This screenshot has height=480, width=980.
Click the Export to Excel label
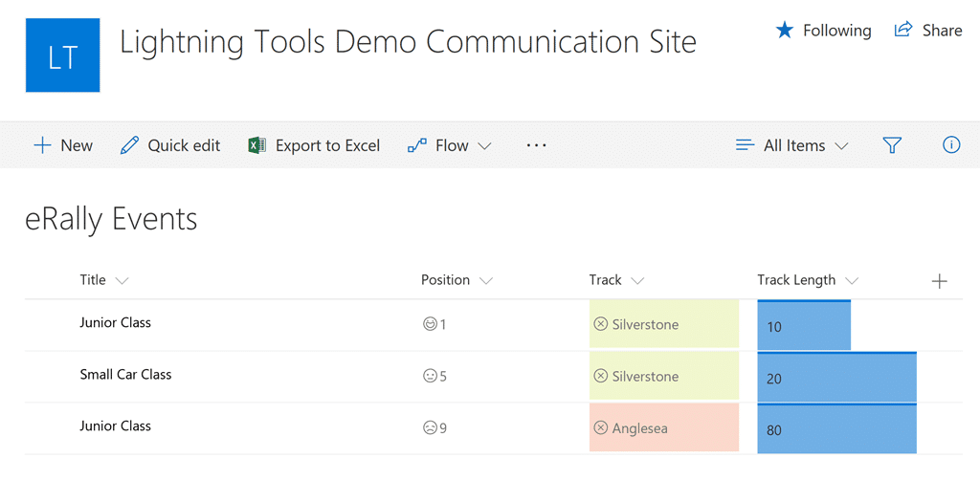pos(327,145)
